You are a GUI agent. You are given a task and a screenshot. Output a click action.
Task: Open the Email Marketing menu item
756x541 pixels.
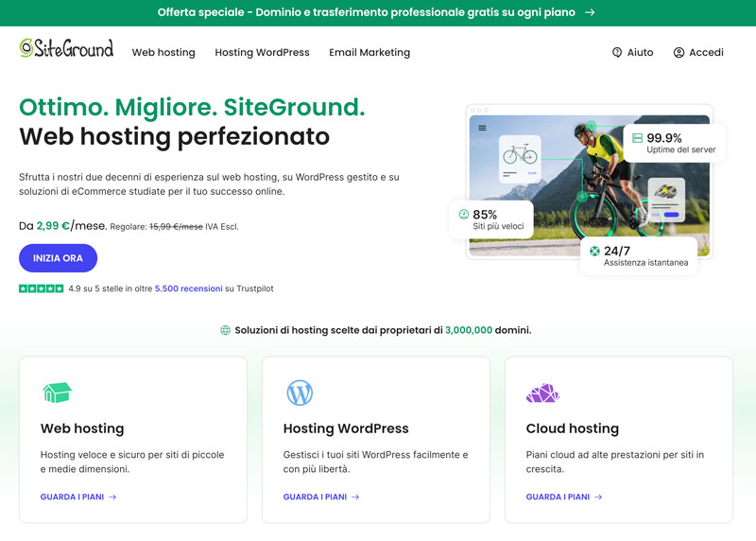[369, 52]
